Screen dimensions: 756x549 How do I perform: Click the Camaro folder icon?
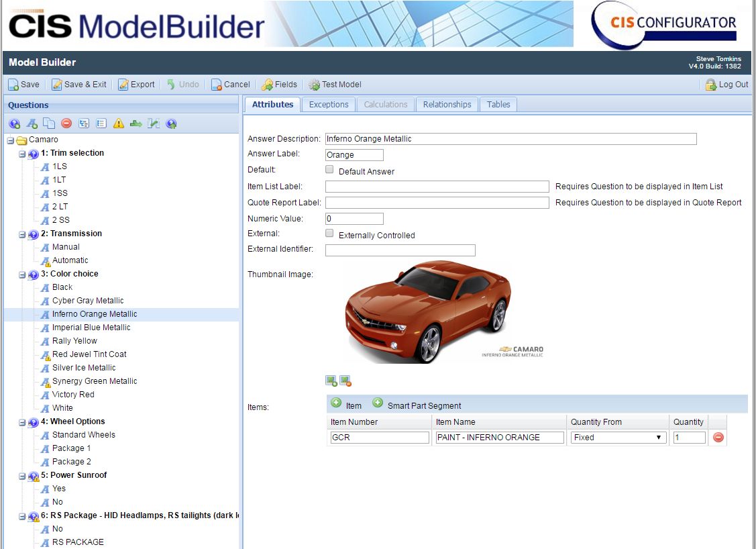[21, 140]
